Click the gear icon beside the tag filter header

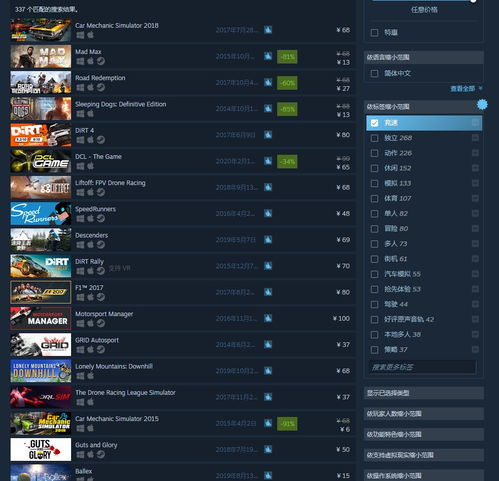[482, 105]
